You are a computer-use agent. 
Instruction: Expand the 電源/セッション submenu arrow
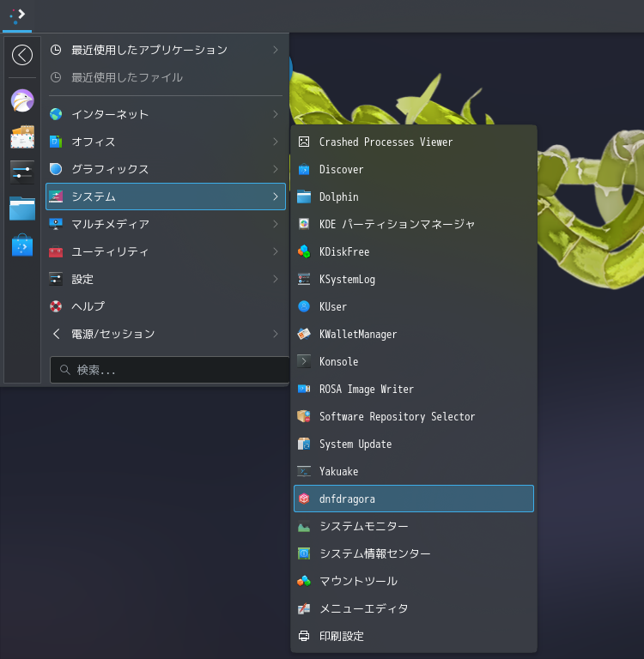click(x=276, y=334)
